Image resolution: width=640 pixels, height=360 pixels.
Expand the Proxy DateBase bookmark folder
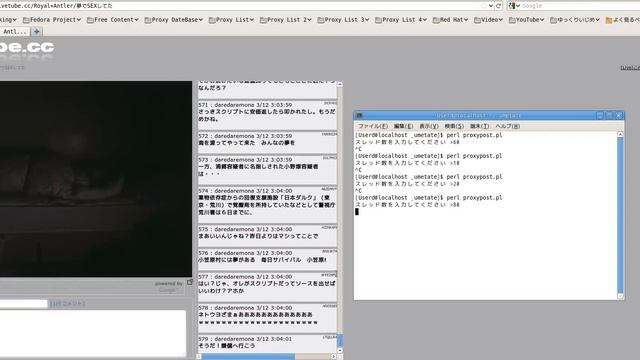tap(173, 20)
